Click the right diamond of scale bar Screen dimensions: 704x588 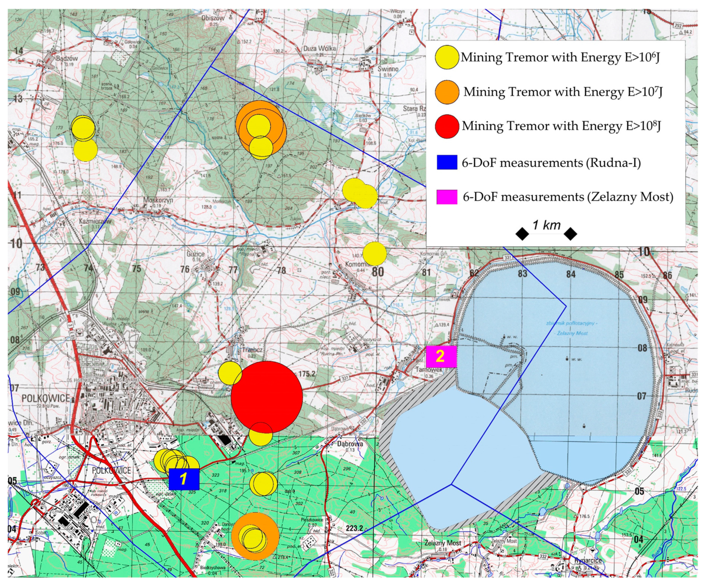[x=570, y=234]
